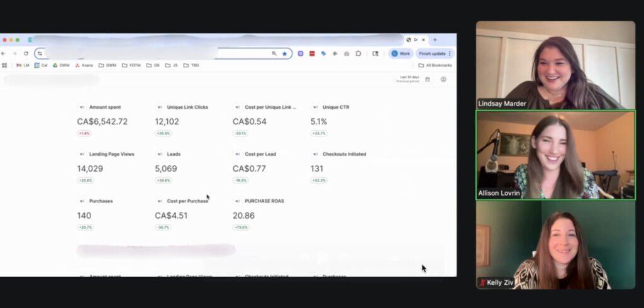Open the Work profile menu
The height and width of the screenshot is (308, 644).
click(x=400, y=54)
